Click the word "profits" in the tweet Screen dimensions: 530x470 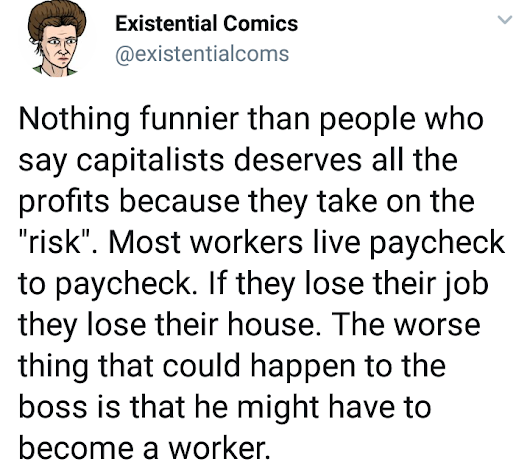(x=64, y=202)
